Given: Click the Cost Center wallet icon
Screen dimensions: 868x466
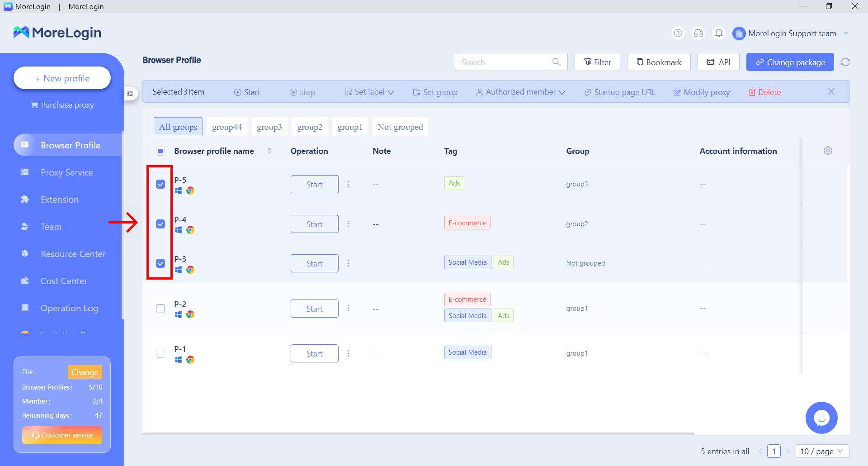Looking at the screenshot, I should [25, 281].
